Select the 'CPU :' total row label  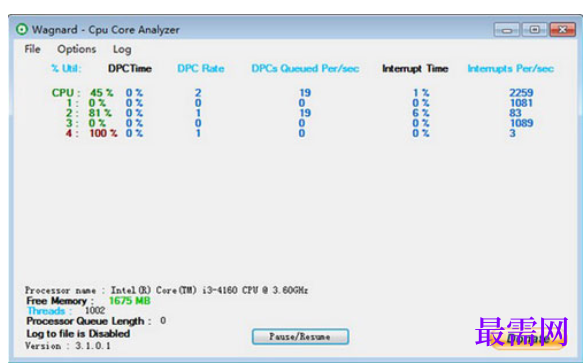tap(66, 92)
